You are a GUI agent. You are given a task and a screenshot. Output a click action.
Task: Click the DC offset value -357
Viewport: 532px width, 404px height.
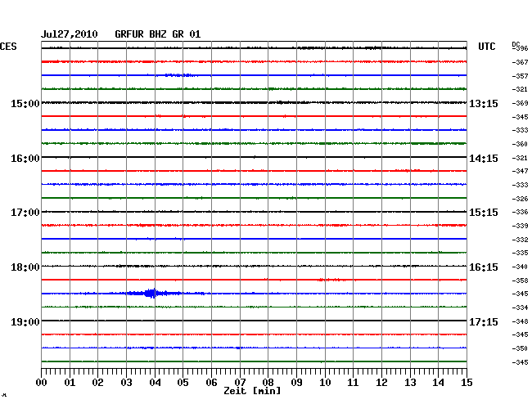point(520,76)
